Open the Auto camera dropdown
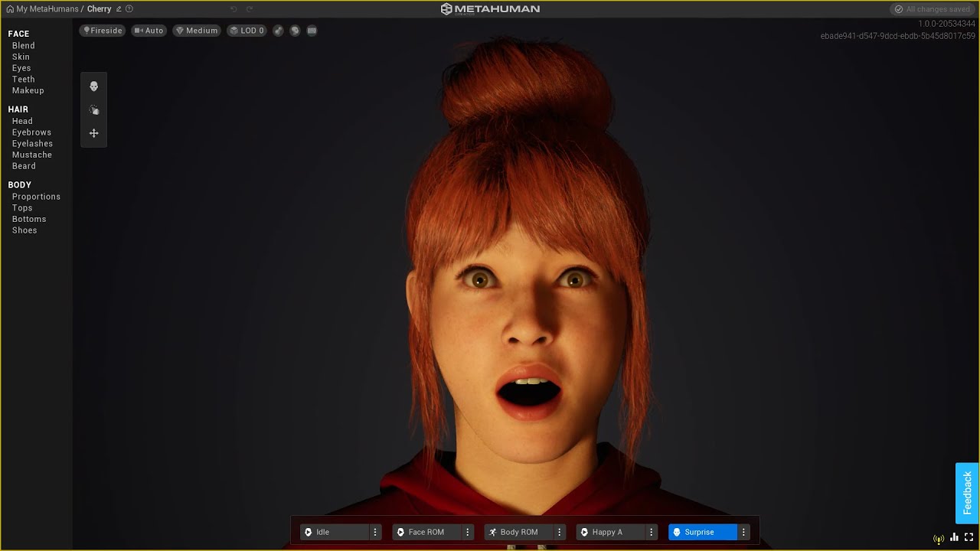This screenshot has width=980, height=551. point(149,31)
